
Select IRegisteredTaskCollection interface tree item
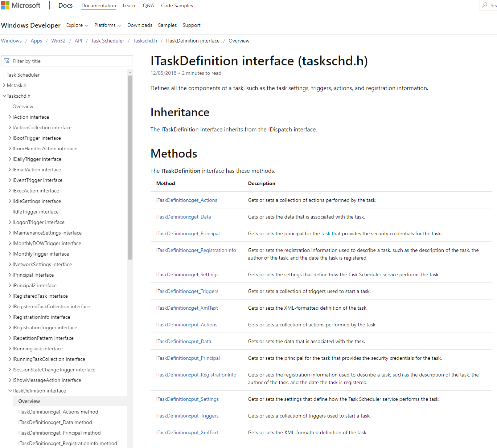51,306
